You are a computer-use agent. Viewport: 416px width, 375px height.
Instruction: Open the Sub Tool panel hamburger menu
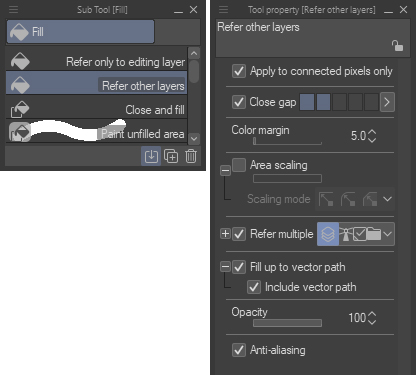point(13,10)
